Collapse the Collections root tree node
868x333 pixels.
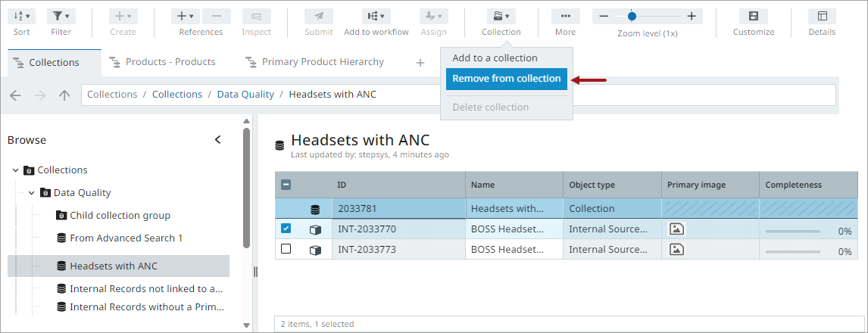[15, 170]
